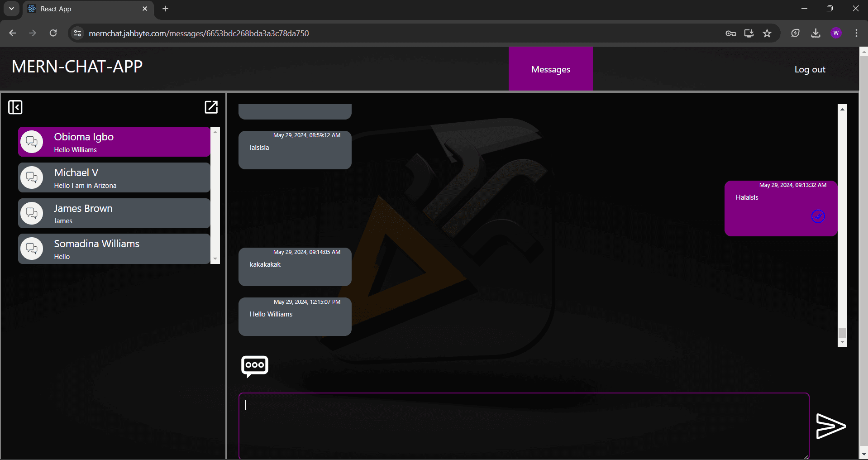Open browser extension icon
Image resolution: width=868 pixels, height=460 pixels.
(795, 33)
